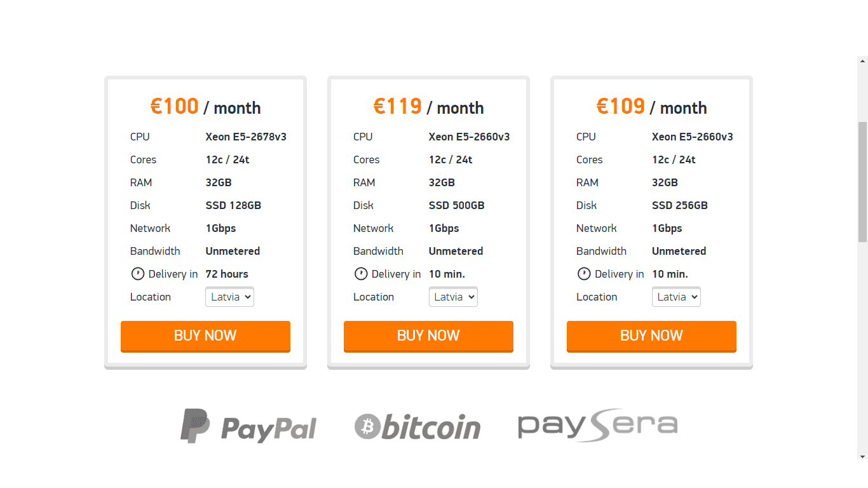The image size is (868, 488).
Task: Open the Location dropdown in the €109 plan
Action: (676, 297)
